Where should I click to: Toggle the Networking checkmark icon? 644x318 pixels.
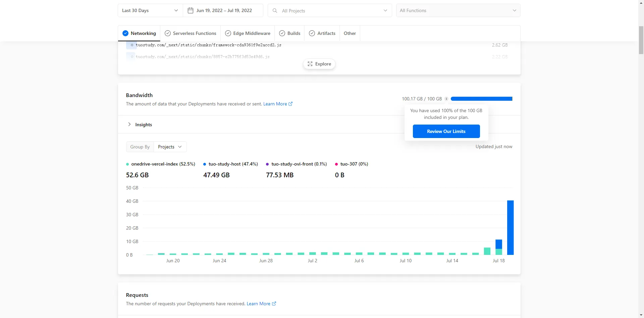[125, 33]
